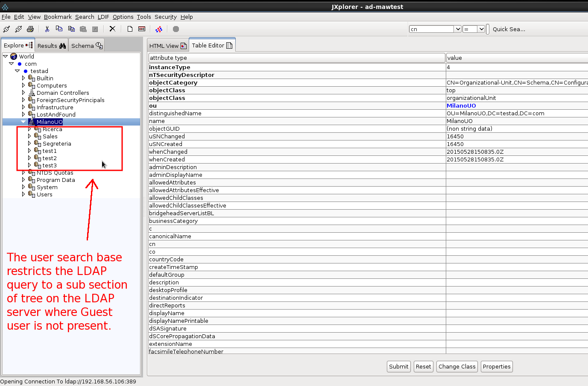The image size is (588, 386).
Task: Click the Builtin node icon
Action: pos(32,78)
